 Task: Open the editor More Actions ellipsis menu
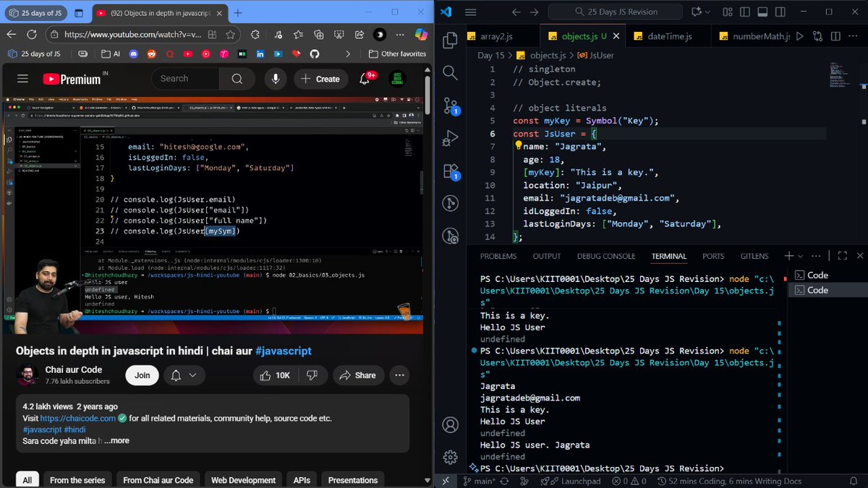click(x=851, y=36)
